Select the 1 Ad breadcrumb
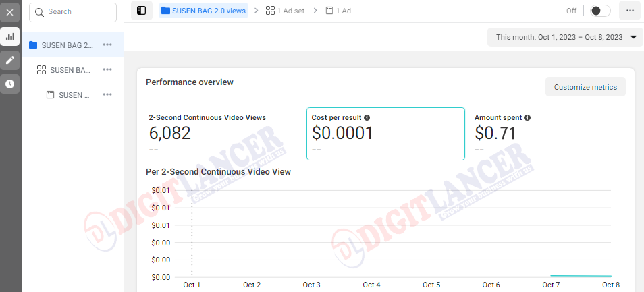 pos(338,11)
